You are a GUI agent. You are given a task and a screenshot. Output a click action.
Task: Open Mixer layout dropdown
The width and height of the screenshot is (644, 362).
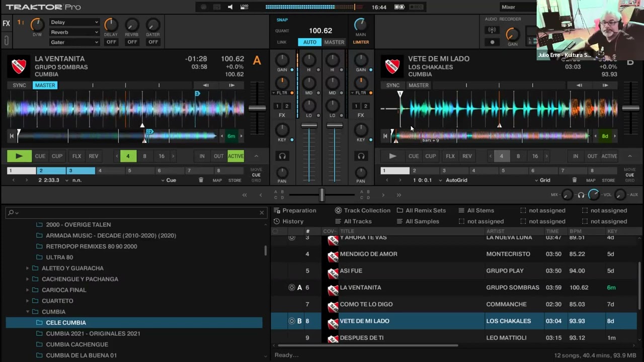click(x=517, y=7)
